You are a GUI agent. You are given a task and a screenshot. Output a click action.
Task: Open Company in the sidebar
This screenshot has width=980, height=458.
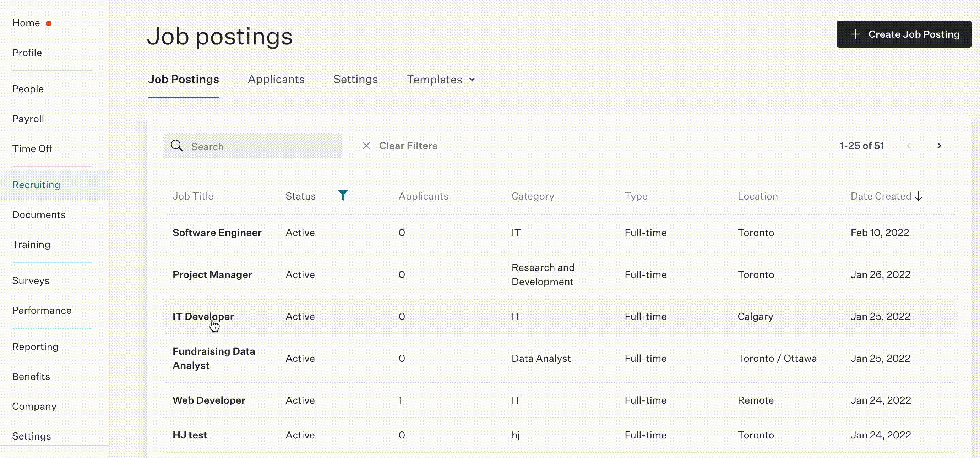point(34,406)
